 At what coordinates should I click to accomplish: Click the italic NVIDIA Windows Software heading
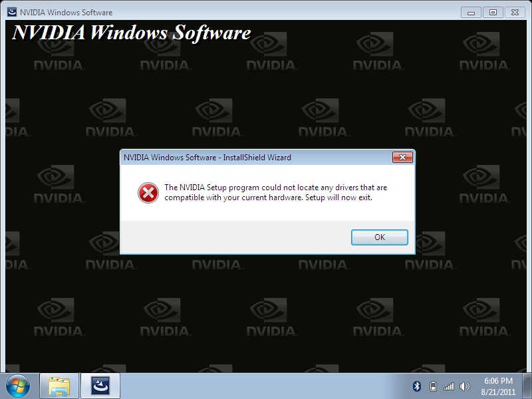coord(131,33)
